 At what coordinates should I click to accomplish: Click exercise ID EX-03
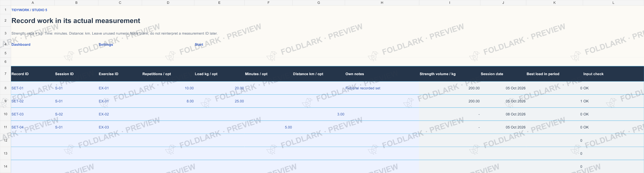(120, 127)
